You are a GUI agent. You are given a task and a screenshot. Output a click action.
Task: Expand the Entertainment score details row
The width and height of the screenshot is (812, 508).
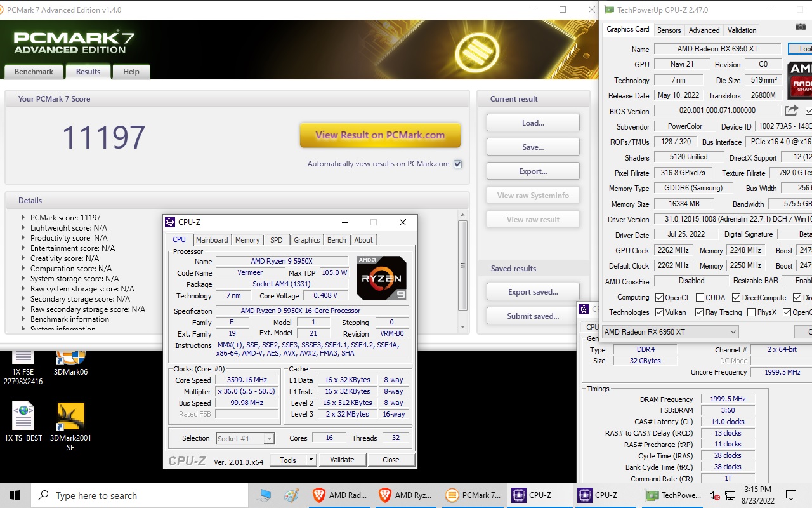click(x=24, y=248)
